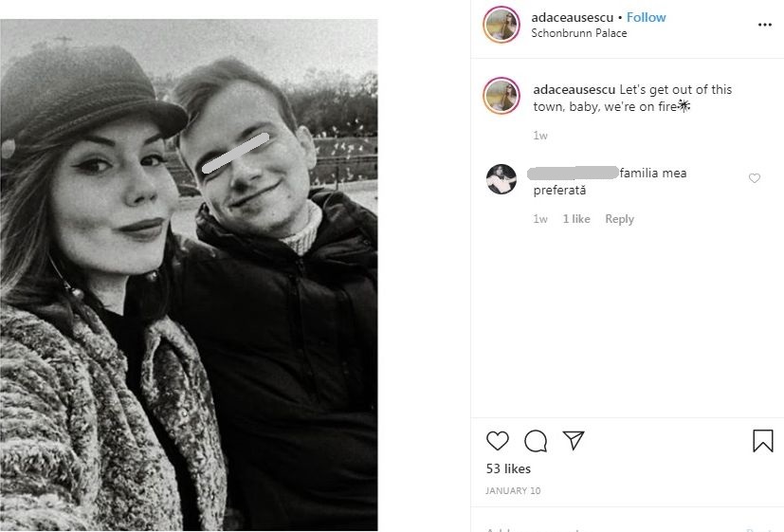Open the caption author's avatar

[501, 97]
